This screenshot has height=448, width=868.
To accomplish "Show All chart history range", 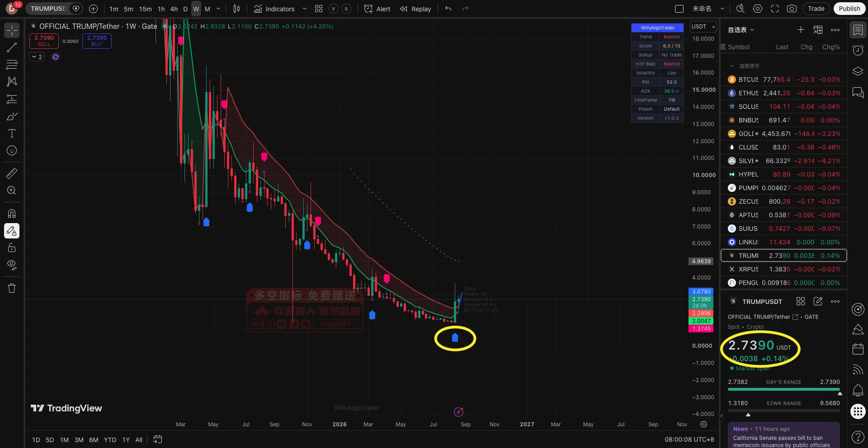I will click(139, 440).
